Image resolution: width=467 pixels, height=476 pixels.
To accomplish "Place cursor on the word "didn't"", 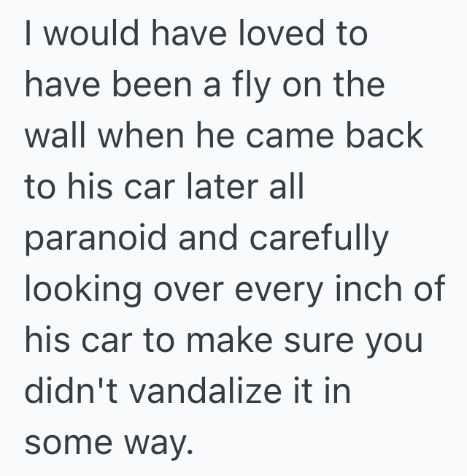I will [x=63, y=391].
